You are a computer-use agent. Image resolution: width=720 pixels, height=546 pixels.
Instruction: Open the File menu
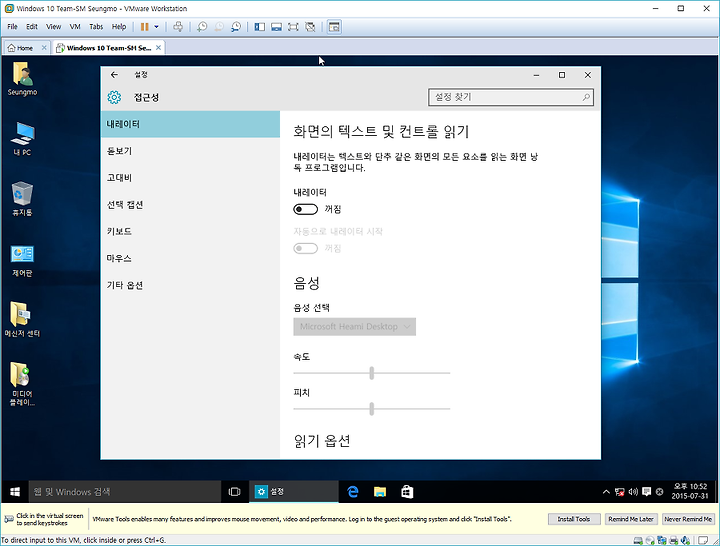click(x=12, y=27)
